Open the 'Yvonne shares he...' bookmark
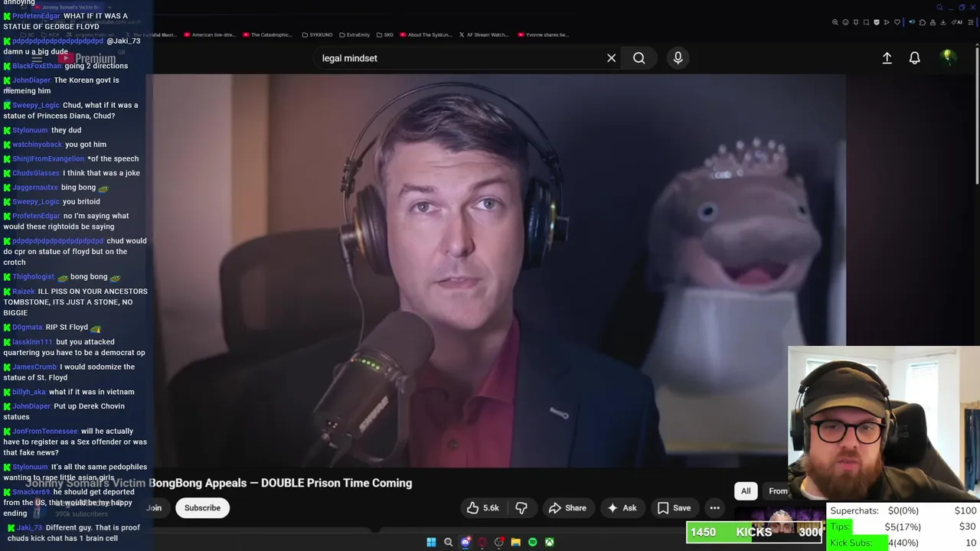980x551 pixels. (x=544, y=34)
